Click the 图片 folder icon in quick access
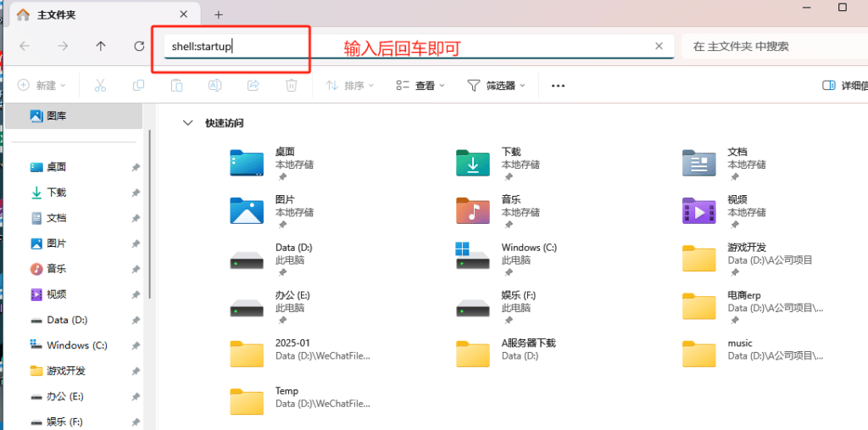This screenshot has width=868, height=430. (x=247, y=210)
